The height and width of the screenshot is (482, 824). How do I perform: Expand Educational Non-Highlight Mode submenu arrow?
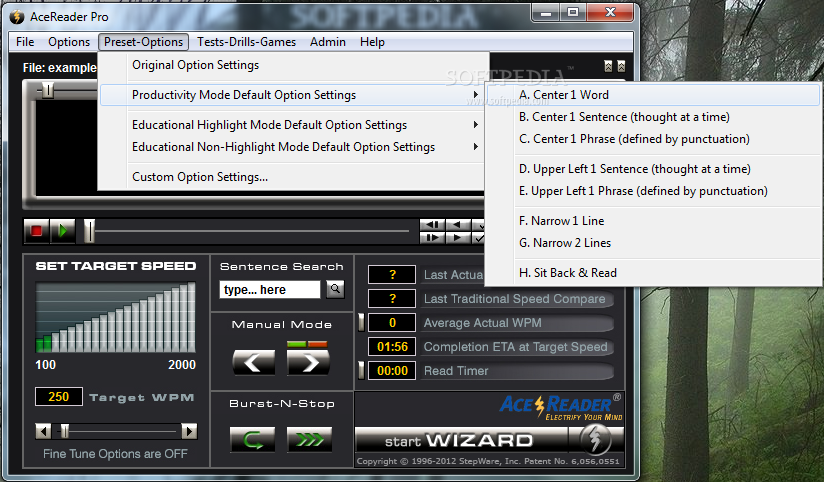[476, 147]
